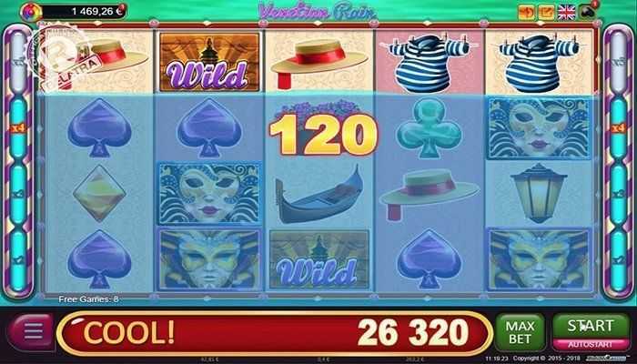Click the sound speaker icon
637x364 pixels.
(526, 13)
